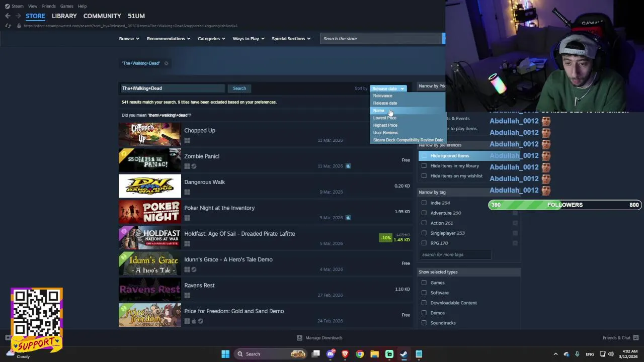Open File Explorer from the taskbar
Viewport: 644px width, 362px height.
[374, 354]
